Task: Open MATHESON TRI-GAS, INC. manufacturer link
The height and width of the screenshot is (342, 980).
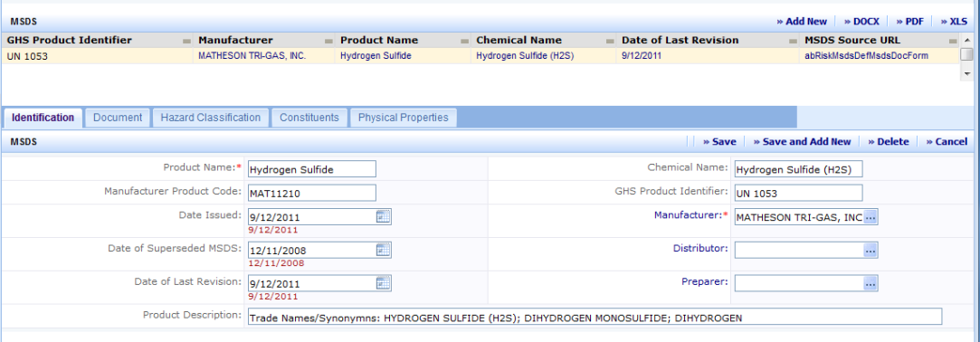Action: point(252,56)
